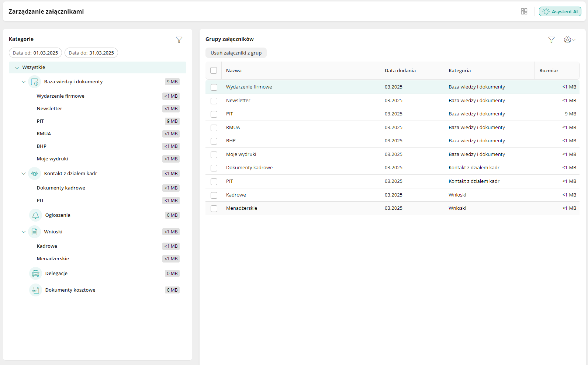Toggle the select-all checkbox in table header
588x365 pixels.
point(214,70)
